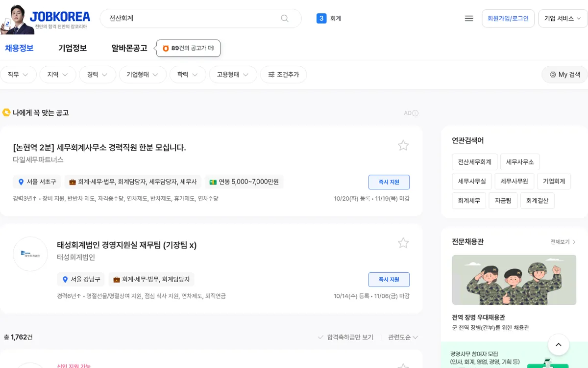Expand the 경력 filter dropdown

98,75
